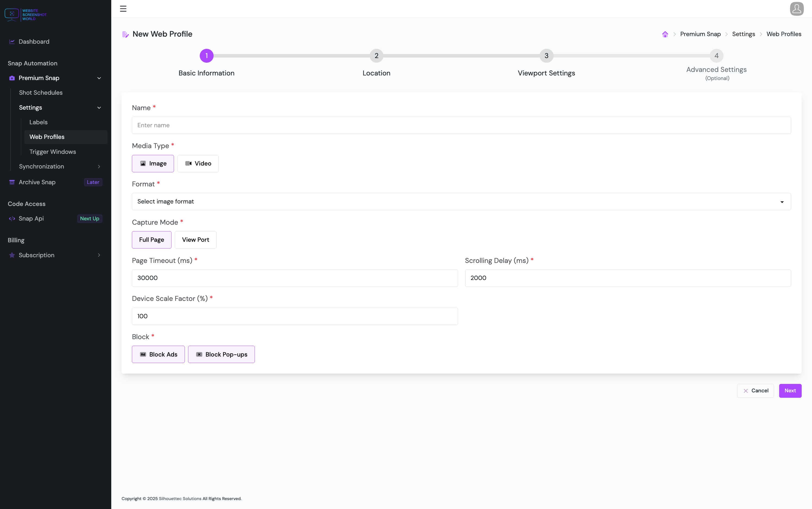Screen dimensions: 812x509
Task: Select Video as the media type
Action: coord(198,163)
